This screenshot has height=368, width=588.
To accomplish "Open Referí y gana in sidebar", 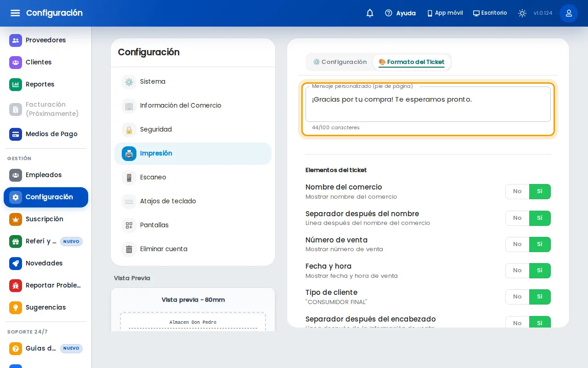I will [x=46, y=241].
